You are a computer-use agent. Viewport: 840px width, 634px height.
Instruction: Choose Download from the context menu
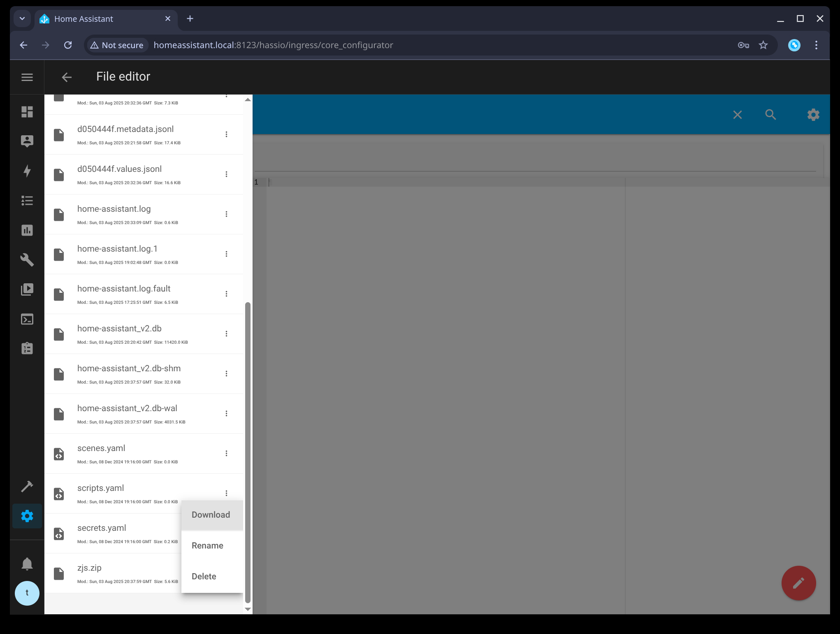click(212, 515)
